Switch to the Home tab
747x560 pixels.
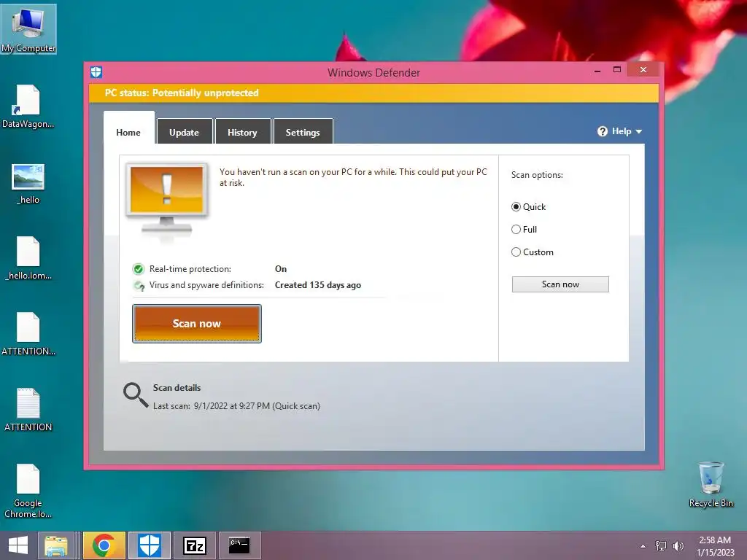[x=128, y=128]
